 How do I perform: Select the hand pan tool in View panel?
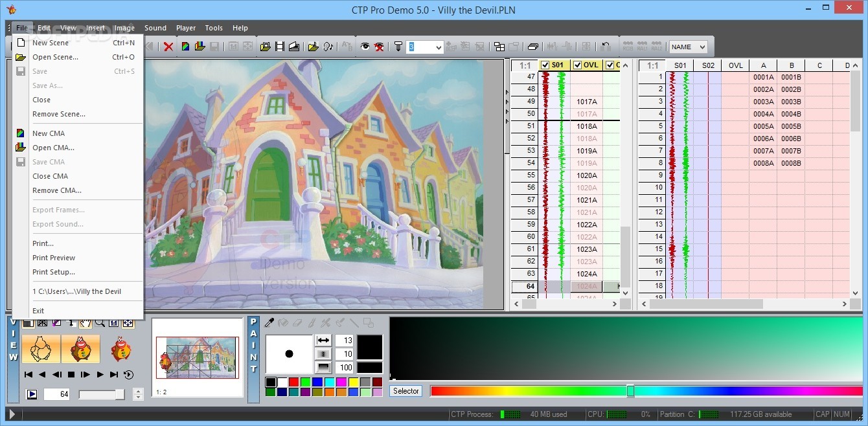click(85, 322)
